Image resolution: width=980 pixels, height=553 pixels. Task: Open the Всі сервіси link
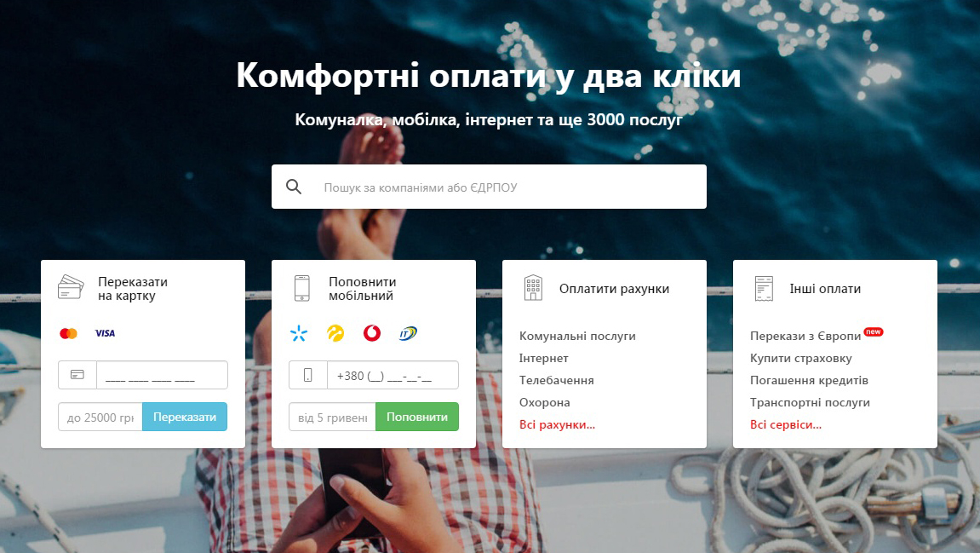786,424
